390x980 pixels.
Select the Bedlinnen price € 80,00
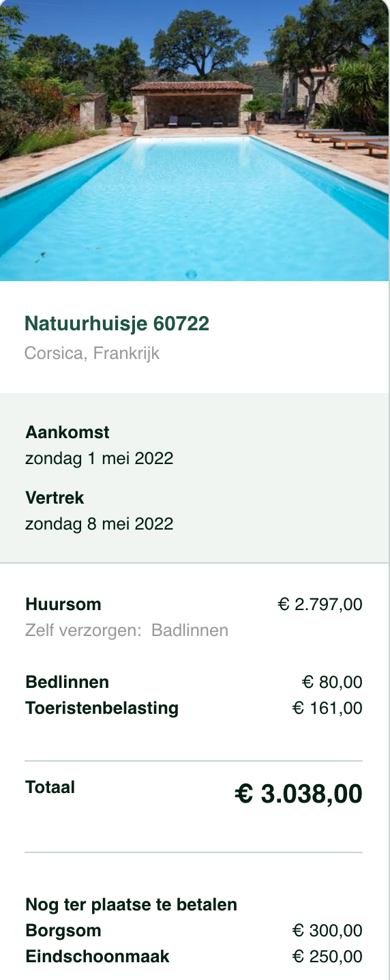point(332,682)
